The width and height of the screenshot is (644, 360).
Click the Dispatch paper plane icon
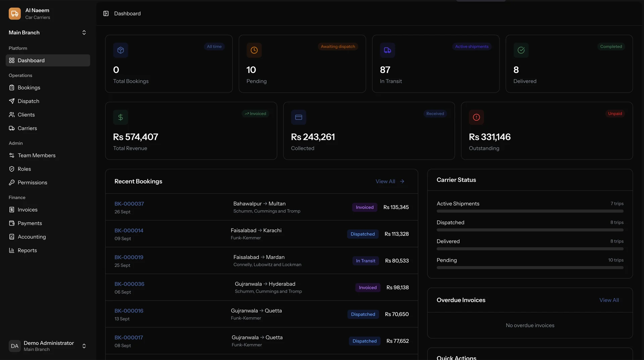click(x=12, y=101)
